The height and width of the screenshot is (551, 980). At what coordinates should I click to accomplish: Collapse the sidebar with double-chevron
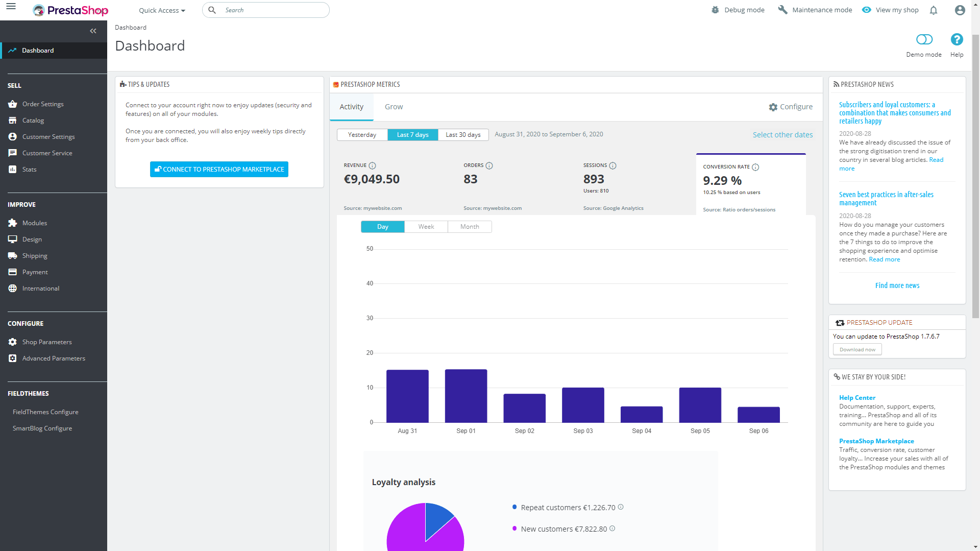click(93, 31)
